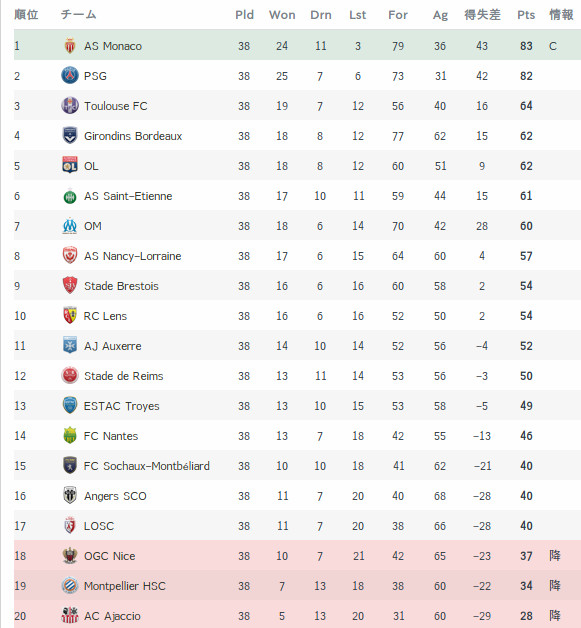Select the Stade de Reims row name
581x628 pixels.
pos(124,376)
